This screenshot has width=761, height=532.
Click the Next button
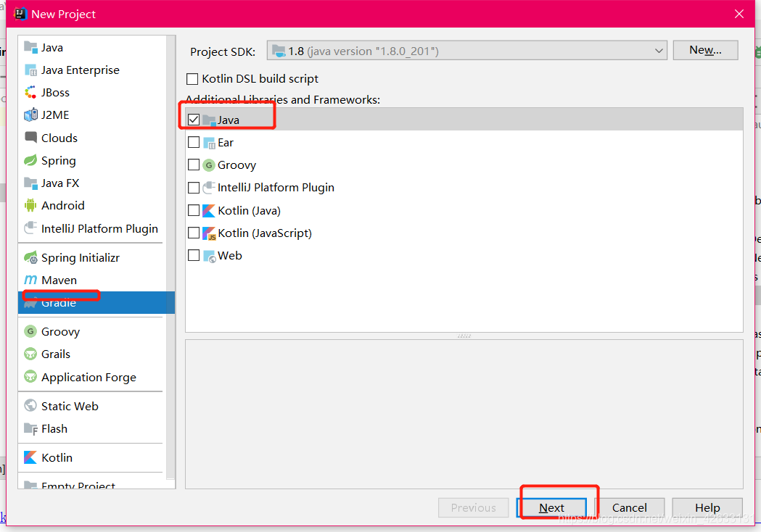551,508
